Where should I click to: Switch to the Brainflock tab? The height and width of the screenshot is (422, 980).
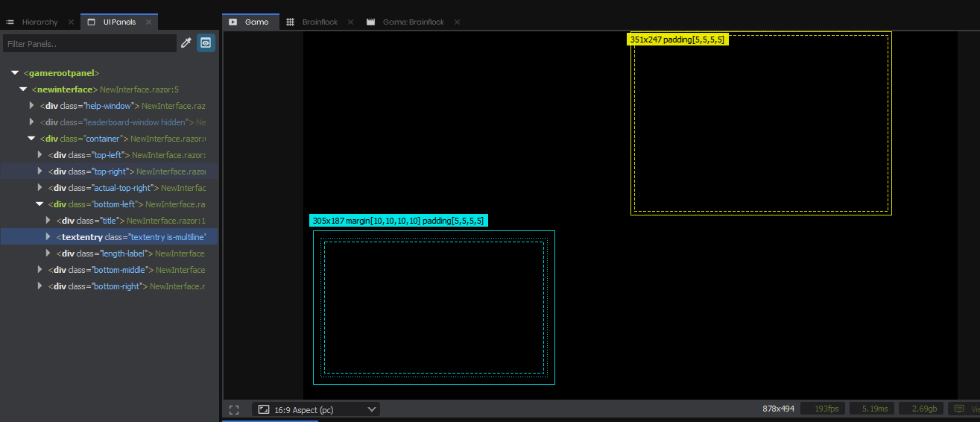click(320, 22)
